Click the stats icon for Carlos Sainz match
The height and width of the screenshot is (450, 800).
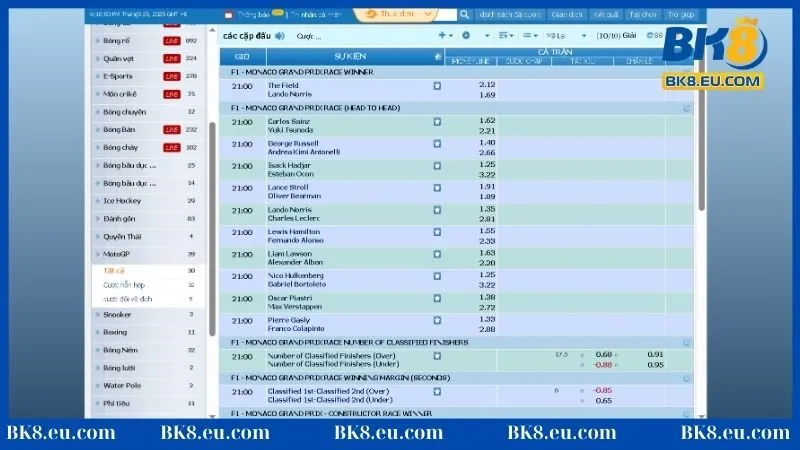pyautogui.click(x=436, y=121)
